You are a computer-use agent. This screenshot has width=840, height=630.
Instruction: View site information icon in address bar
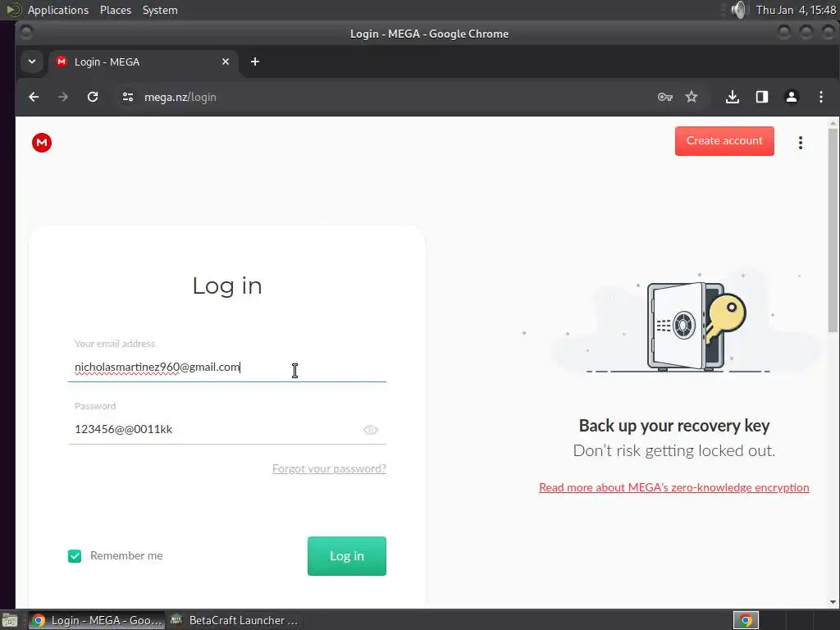pos(127,97)
